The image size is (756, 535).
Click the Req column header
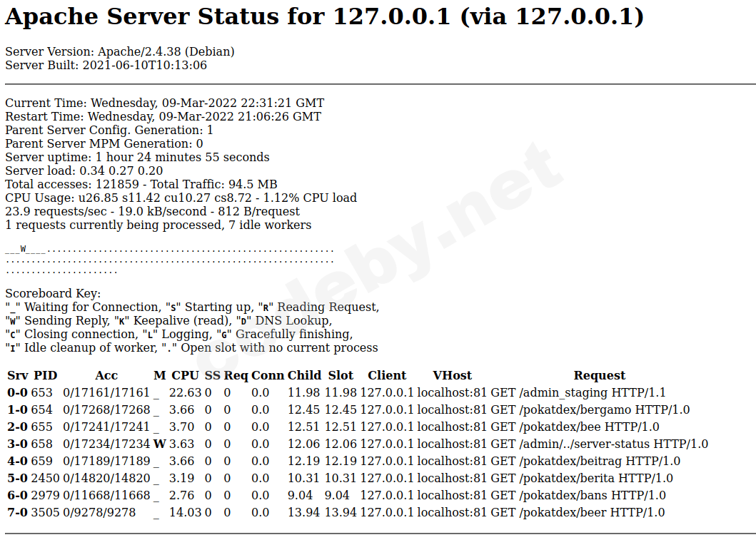236,375
